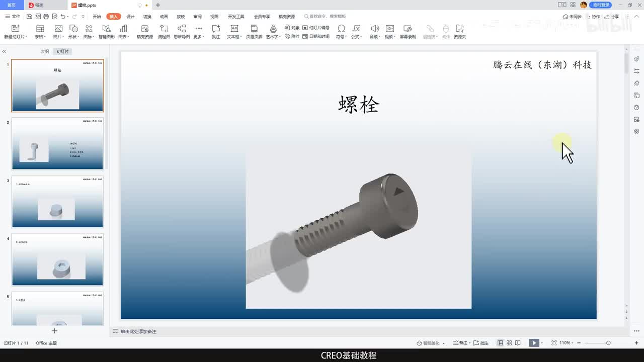Switch to the 开始 ribbon tab
Screen dimensions: 644x362
pos(97,17)
